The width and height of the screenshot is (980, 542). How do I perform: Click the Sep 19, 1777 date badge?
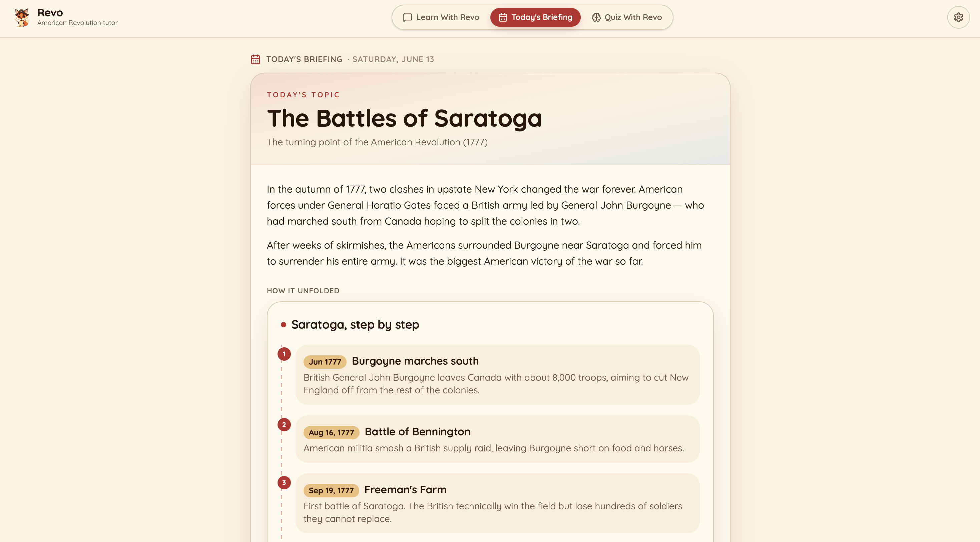(x=331, y=491)
